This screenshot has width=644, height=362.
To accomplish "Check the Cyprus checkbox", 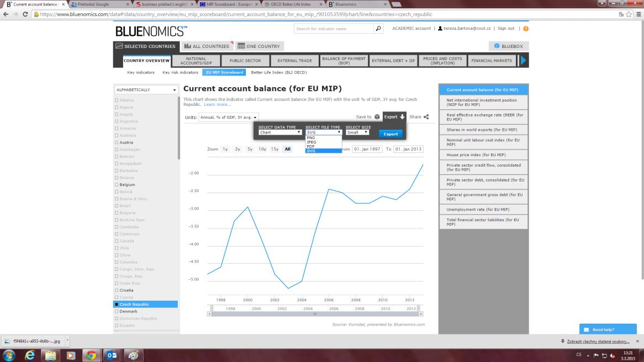I will (x=117, y=297).
